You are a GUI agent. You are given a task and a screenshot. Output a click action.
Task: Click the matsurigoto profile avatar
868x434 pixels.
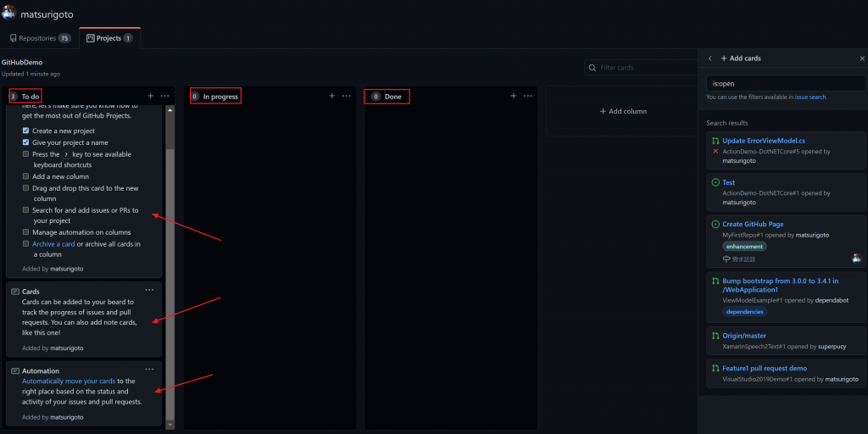[8, 11]
